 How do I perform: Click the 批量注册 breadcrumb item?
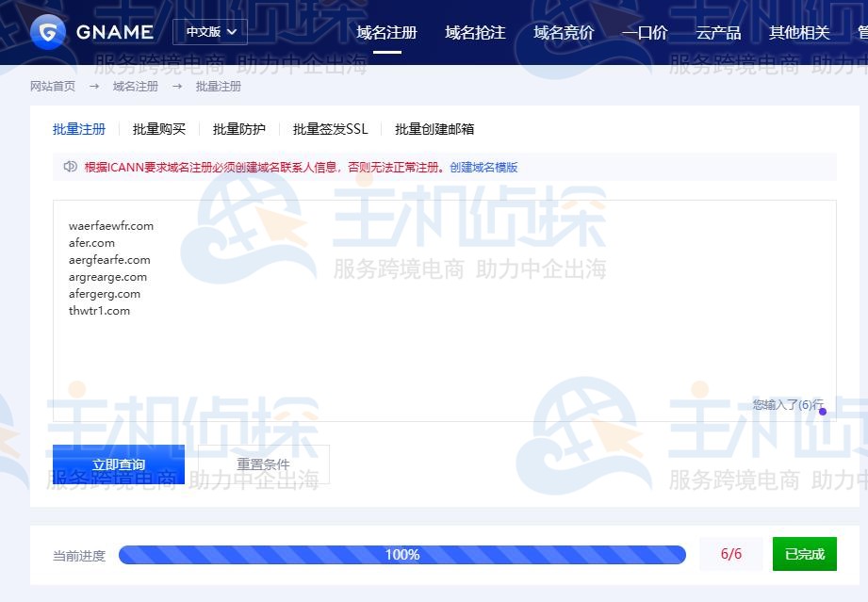[x=219, y=87]
